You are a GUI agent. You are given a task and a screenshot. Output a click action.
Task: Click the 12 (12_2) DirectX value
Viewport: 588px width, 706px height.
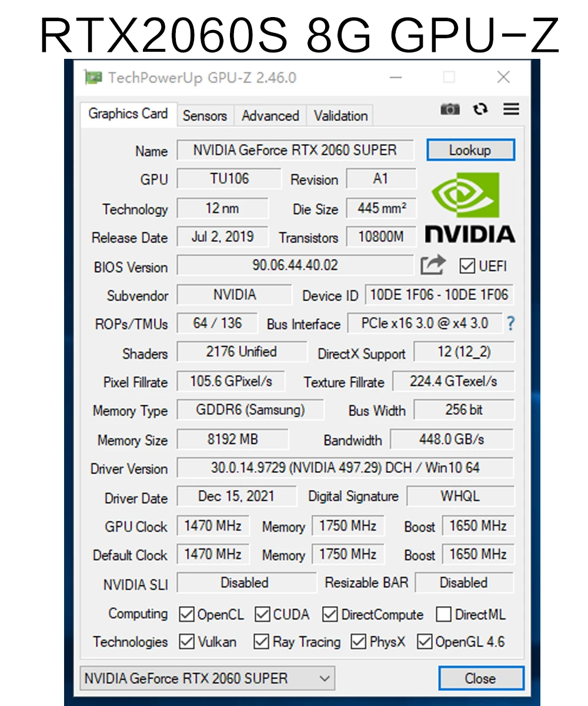(x=464, y=352)
